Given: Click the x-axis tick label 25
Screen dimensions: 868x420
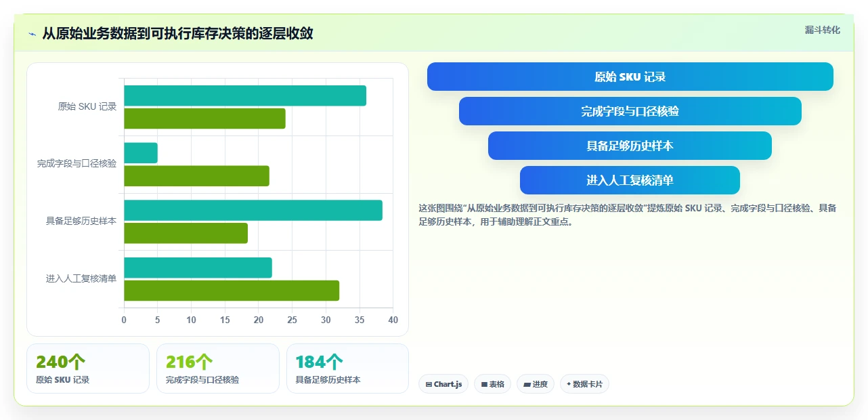Looking at the screenshot, I should 292,320.
